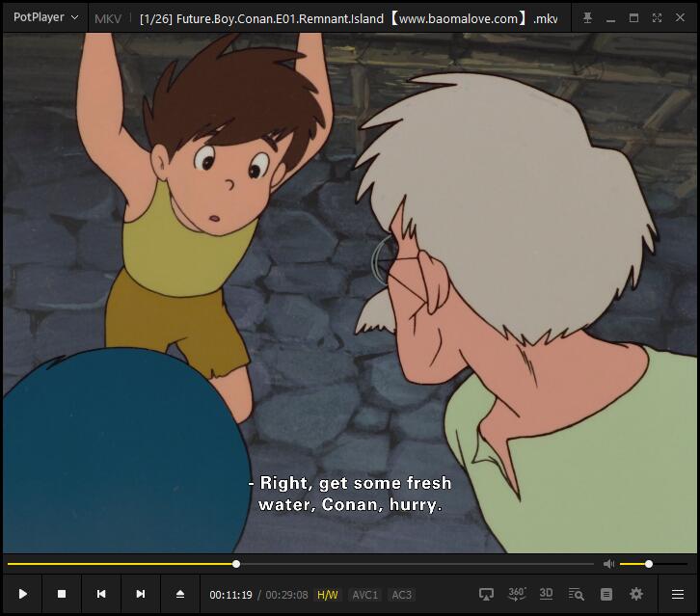Open the chapter/bookmark search icon
The height and width of the screenshot is (616, 700).
click(x=576, y=594)
